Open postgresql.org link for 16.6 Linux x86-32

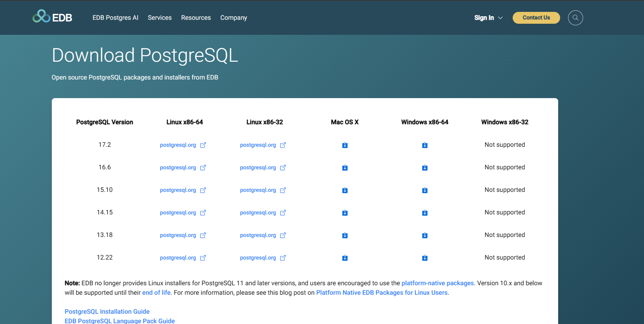click(x=263, y=168)
